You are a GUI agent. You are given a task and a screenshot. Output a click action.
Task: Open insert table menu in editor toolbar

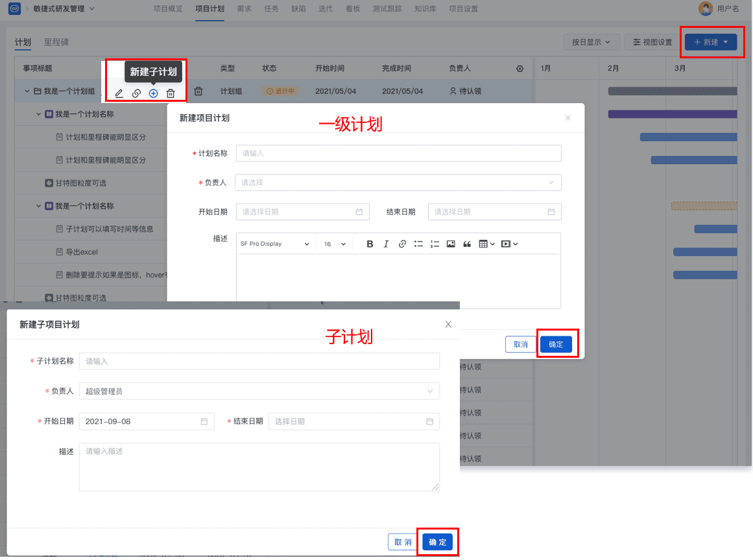(x=486, y=244)
